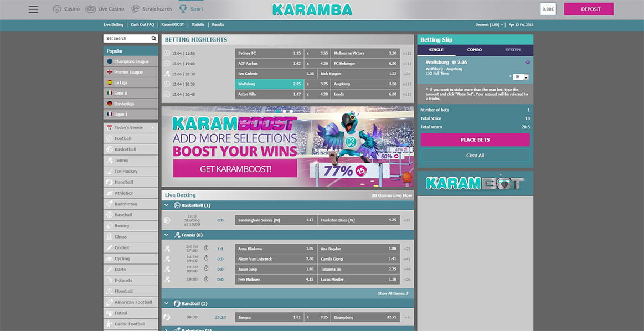
Task: Click the Today's Events calendar icon
Action: point(110,127)
